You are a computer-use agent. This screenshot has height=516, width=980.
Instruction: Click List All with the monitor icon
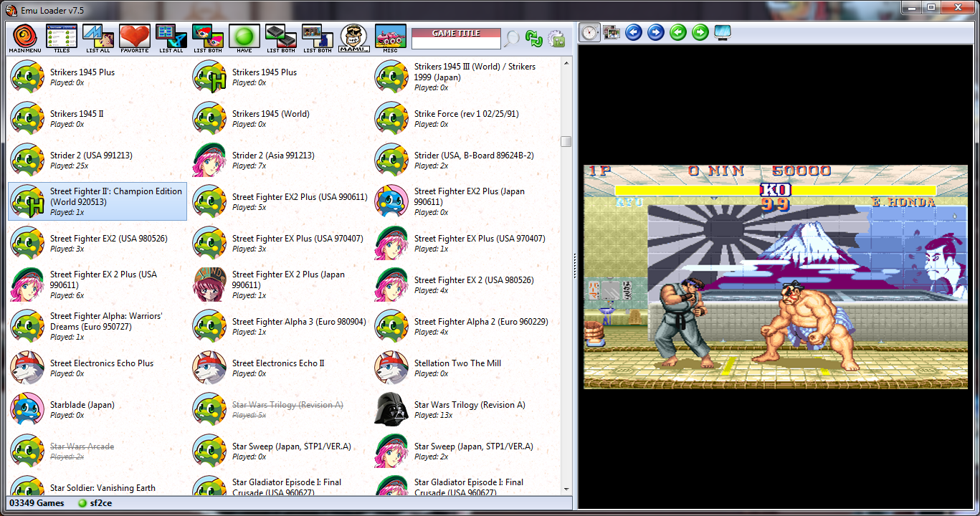(x=171, y=39)
